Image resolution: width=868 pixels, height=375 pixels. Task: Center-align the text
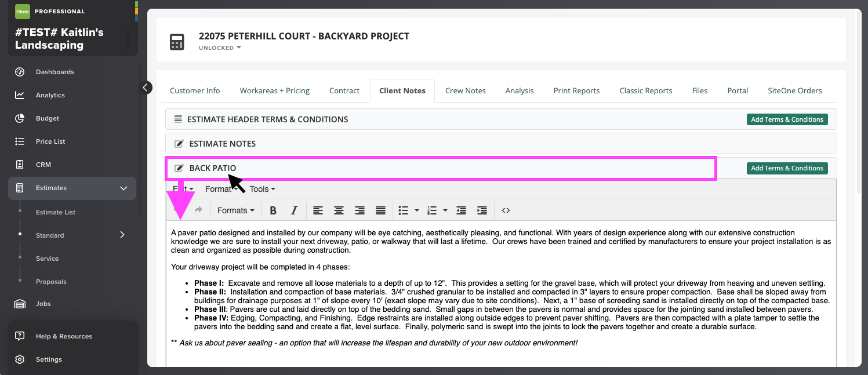pos(339,210)
